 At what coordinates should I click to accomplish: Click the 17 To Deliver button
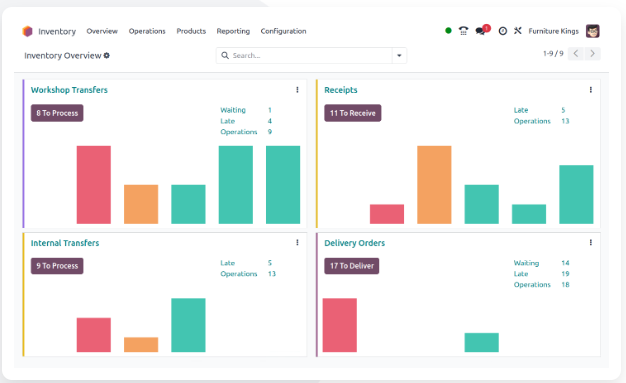pyautogui.click(x=352, y=266)
